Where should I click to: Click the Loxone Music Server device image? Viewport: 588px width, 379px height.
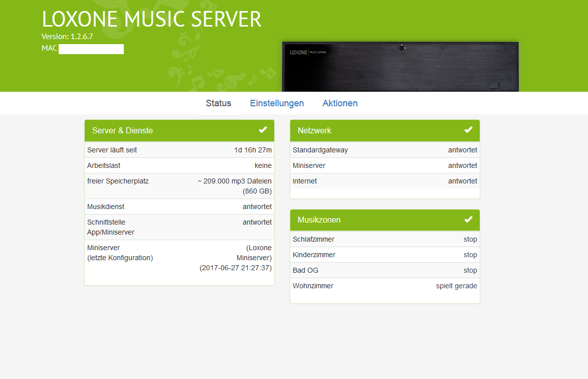[x=401, y=67]
